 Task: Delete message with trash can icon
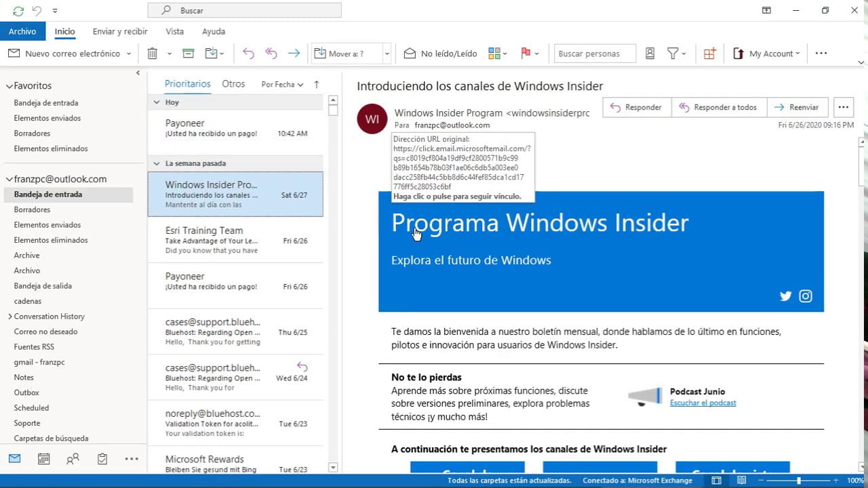153,54
